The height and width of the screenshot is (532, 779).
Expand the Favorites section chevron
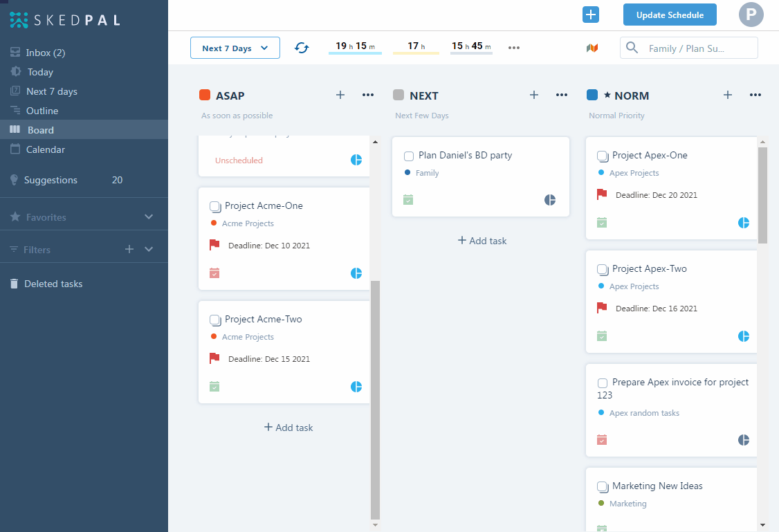click(149, 217)
